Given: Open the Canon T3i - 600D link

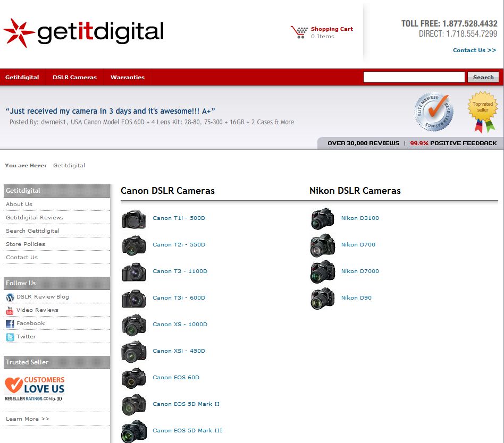Looking at the screenshot, I should (x=179, y=298).
